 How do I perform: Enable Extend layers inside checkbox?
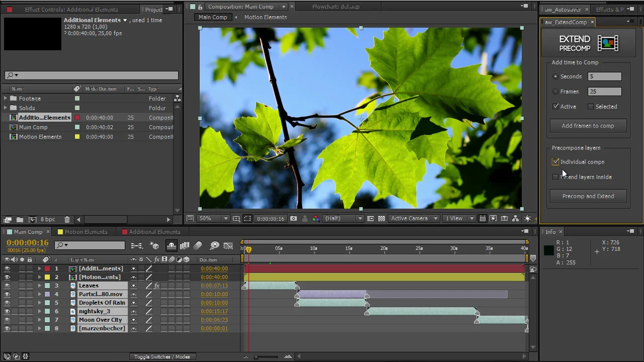tap(555, 177)
